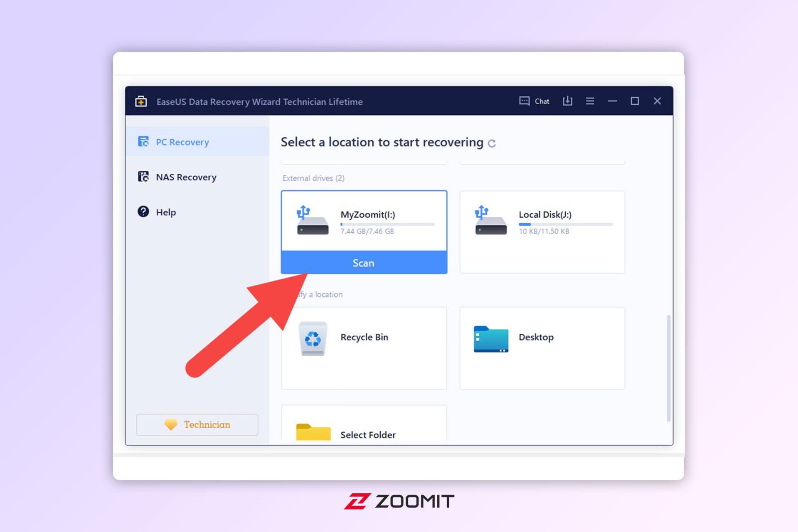Click the Recycle Bin icon

coord(313,338)
